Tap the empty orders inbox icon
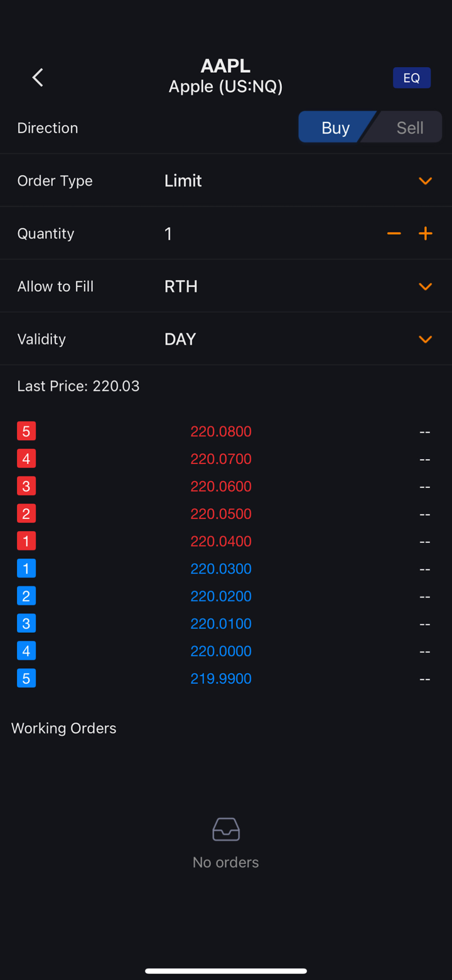Screen dimensions: 452x980 (226, 829)
